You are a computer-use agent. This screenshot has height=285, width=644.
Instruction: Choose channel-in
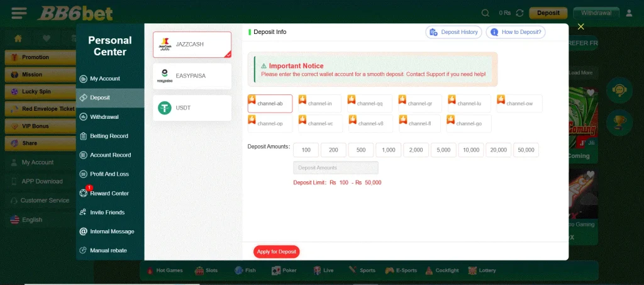pyautogui.click(x=319, y=103)
